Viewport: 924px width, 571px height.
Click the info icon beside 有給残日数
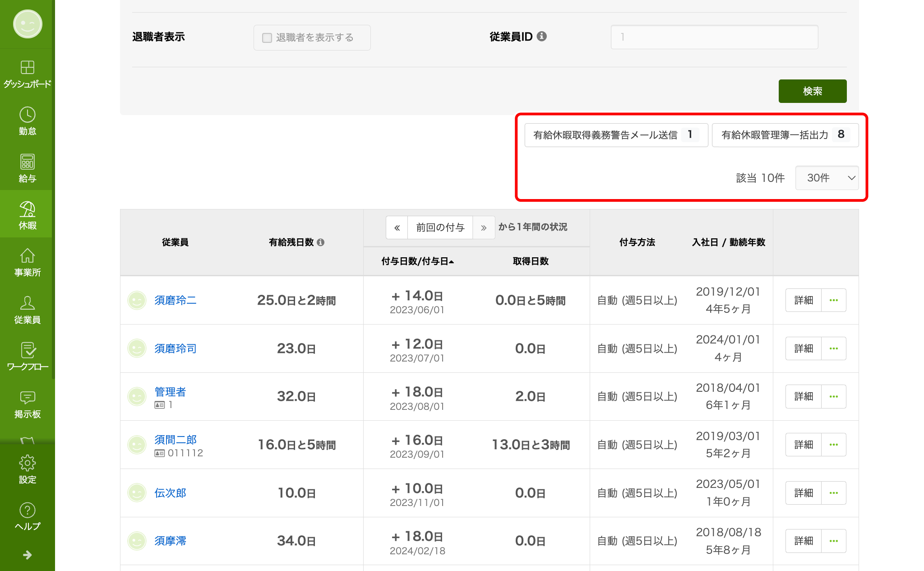pos(321,242)
